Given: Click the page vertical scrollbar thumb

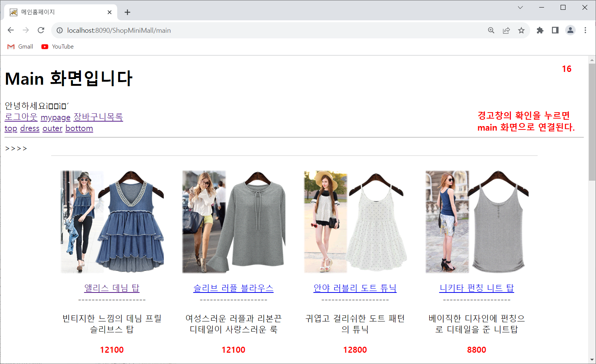Looking at the screenshot, I should coord(592,122).
